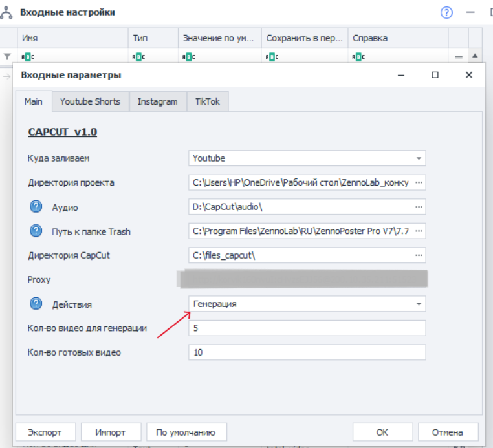
Task: Click filter condition icon under Тип column
Action: pos(138,57)
